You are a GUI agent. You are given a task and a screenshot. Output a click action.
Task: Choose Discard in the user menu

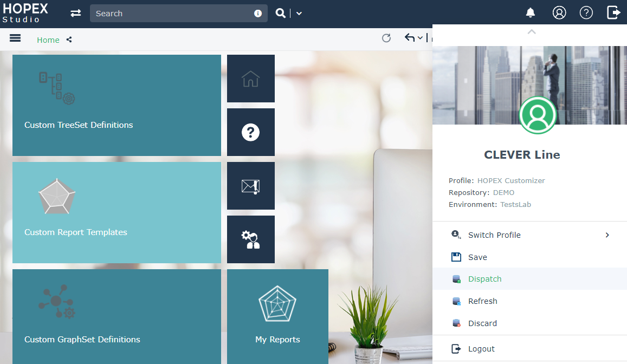pyautogui.click(x=482, y=323)
